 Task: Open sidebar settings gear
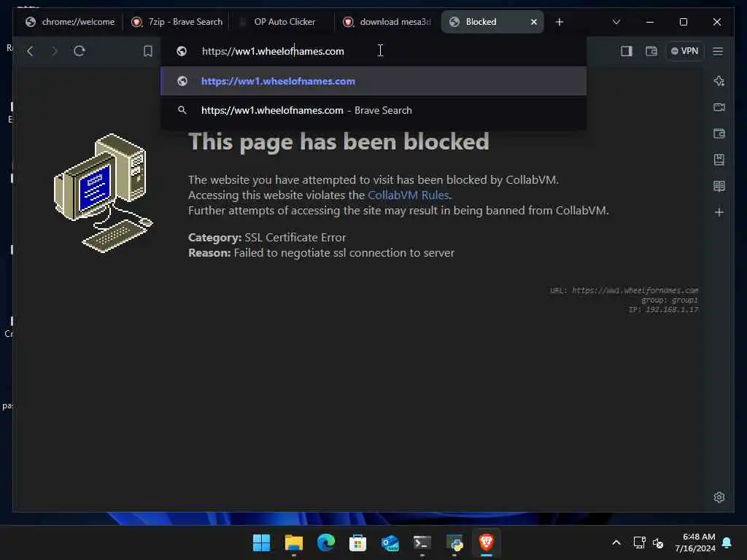tap(719, 497)
